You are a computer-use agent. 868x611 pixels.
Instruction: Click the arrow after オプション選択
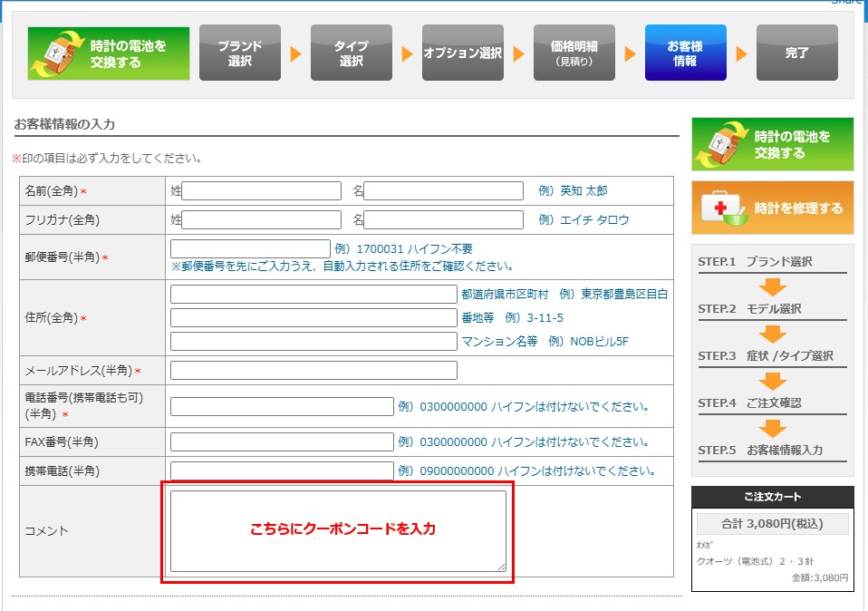click(x=519, y=53)
